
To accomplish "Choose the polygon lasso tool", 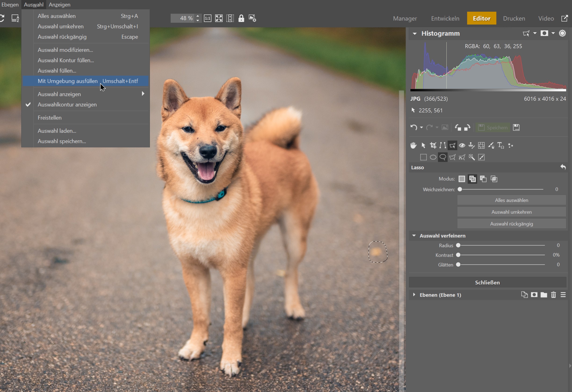I will coord(452,157).
